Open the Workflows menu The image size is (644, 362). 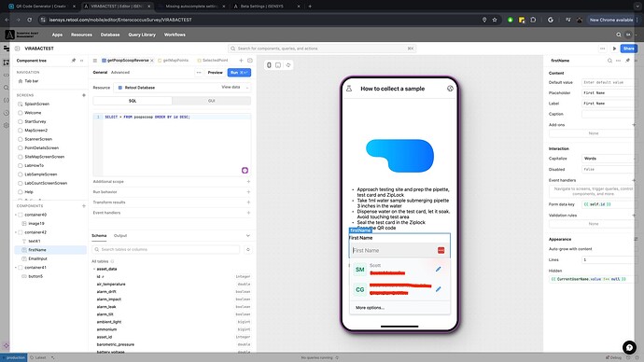pos(175,35)
